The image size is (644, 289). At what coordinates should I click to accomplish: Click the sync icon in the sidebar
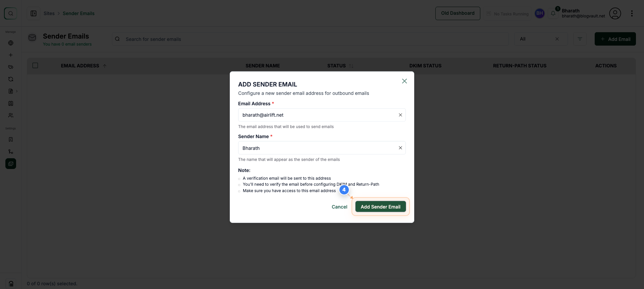click(11, 79)
